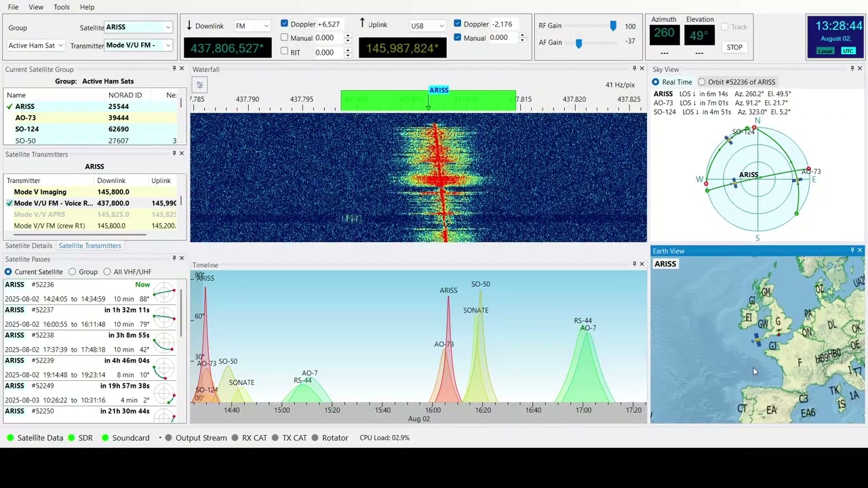This screenshot has width=868, height=488.
Task: Pin the Satellite Passes panel
Action: pos(174,258)
